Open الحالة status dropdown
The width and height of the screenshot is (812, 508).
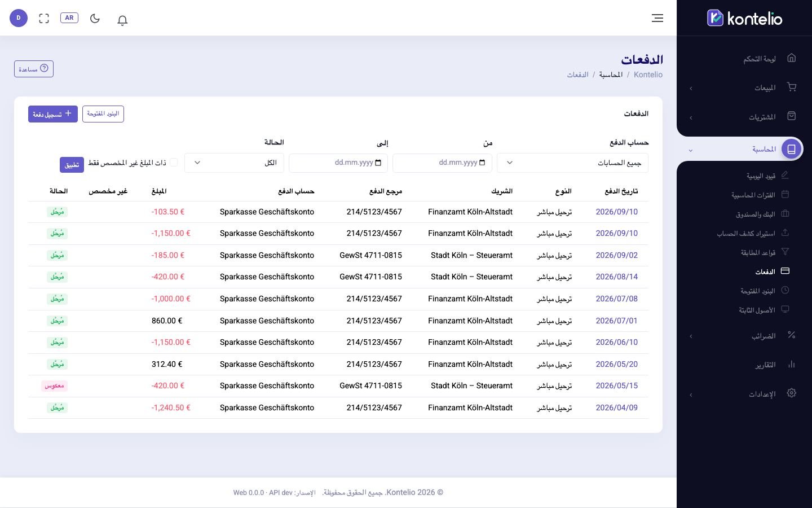tap(234, 163)
